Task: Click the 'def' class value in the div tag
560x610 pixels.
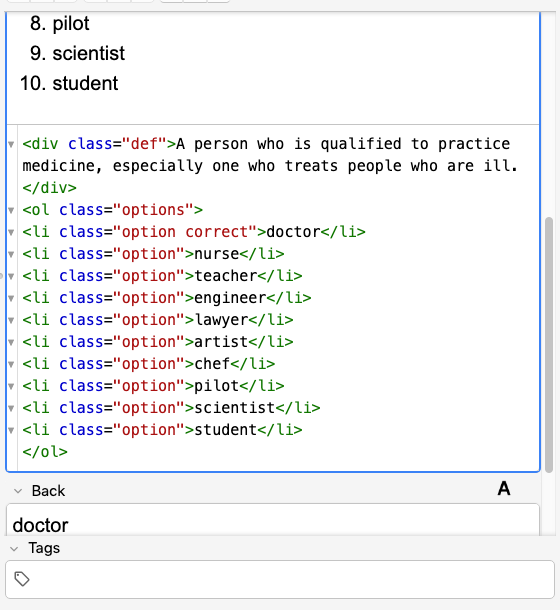Action: tap(144, 144)
